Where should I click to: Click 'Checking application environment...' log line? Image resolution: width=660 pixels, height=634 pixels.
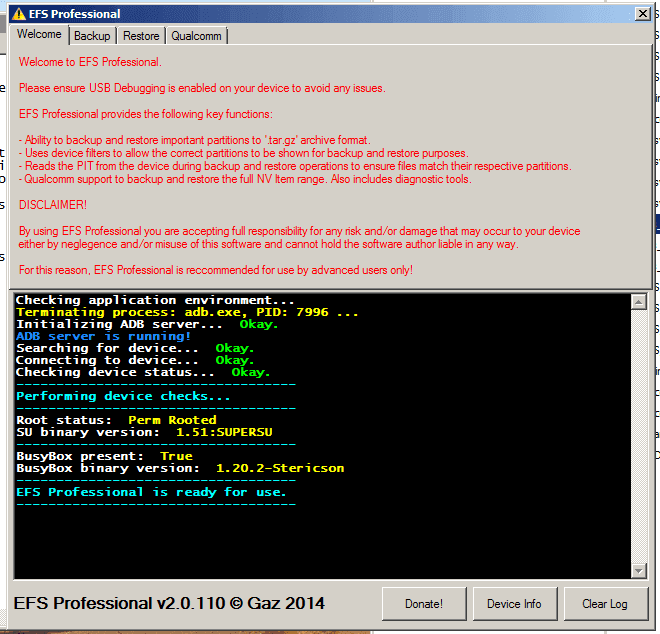click(155, 300)
